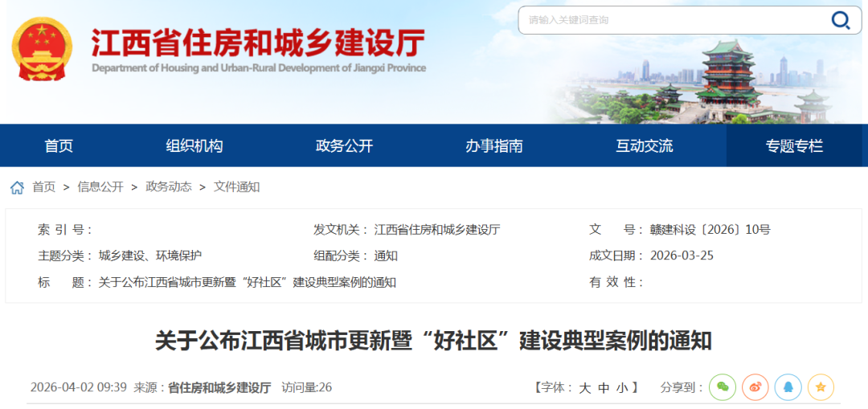Click the 通知 value beside 组配分类
The height and width of the screenshot is (409, 868).
386,256
